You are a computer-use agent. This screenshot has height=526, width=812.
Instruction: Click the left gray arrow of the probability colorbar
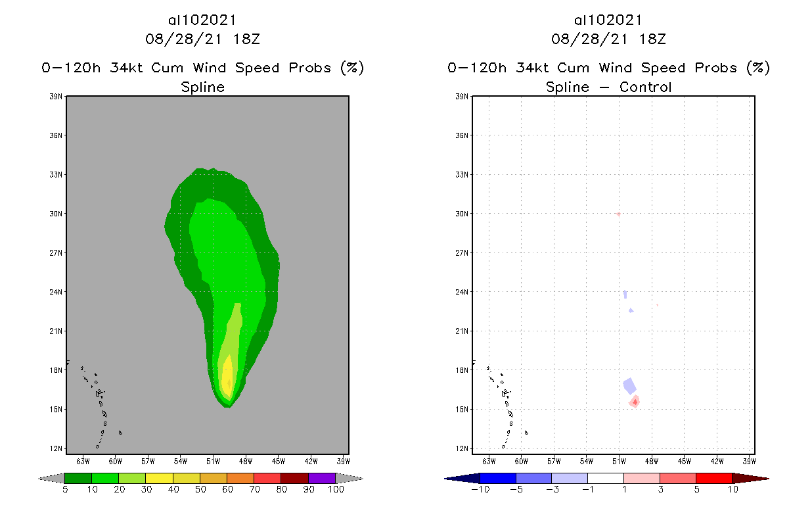pyautogui.click(x=52, y=478)
